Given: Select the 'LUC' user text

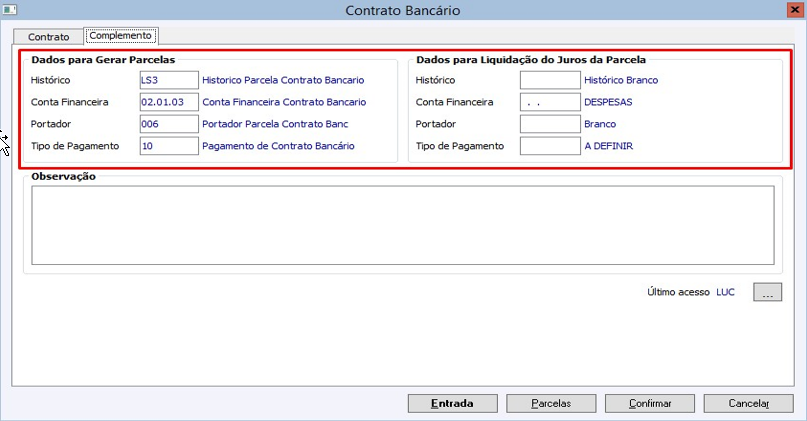Looking at the screenshot, I should (x=725, y=292).
